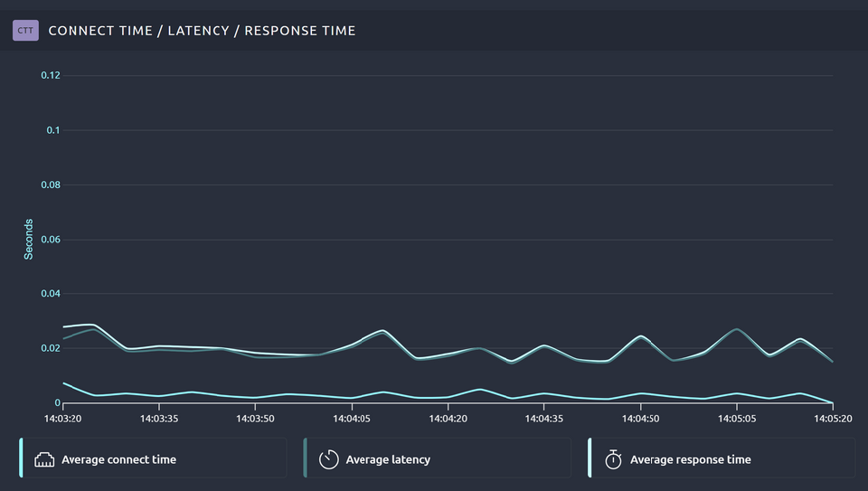
Task: Click the connect time line start at 14:03:20
Action: click(64, 383)
